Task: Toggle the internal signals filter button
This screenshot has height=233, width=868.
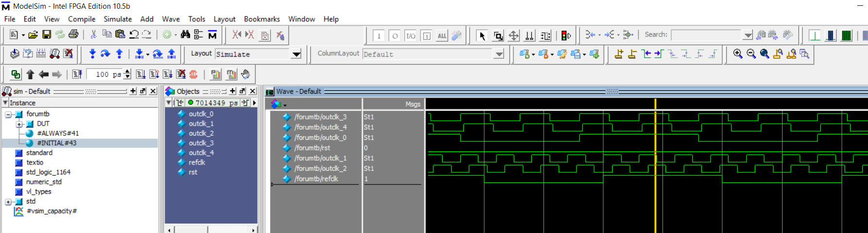Action: pos(426,35)
